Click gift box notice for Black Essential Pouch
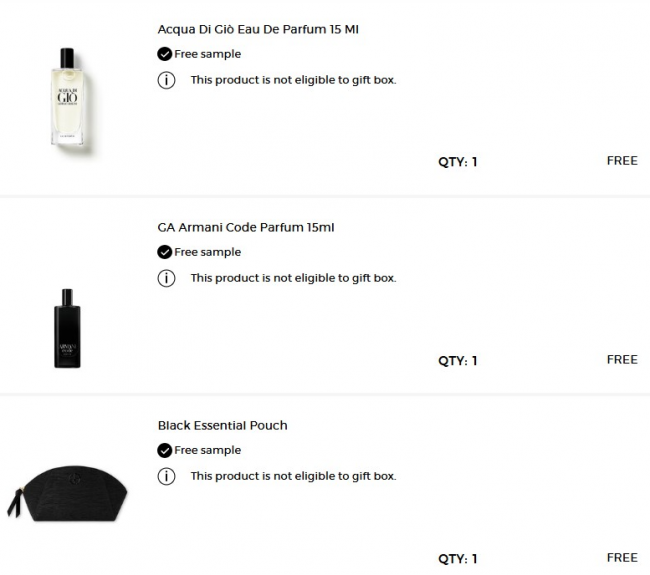The height and width of the screenshot is (575, 650). [293, 476]
